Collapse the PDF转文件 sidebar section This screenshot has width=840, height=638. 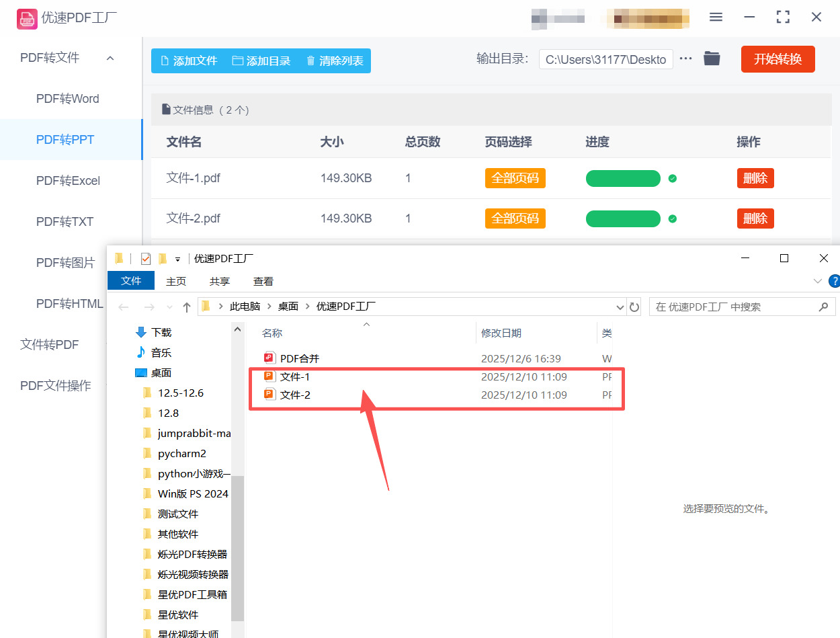point(110,58)
